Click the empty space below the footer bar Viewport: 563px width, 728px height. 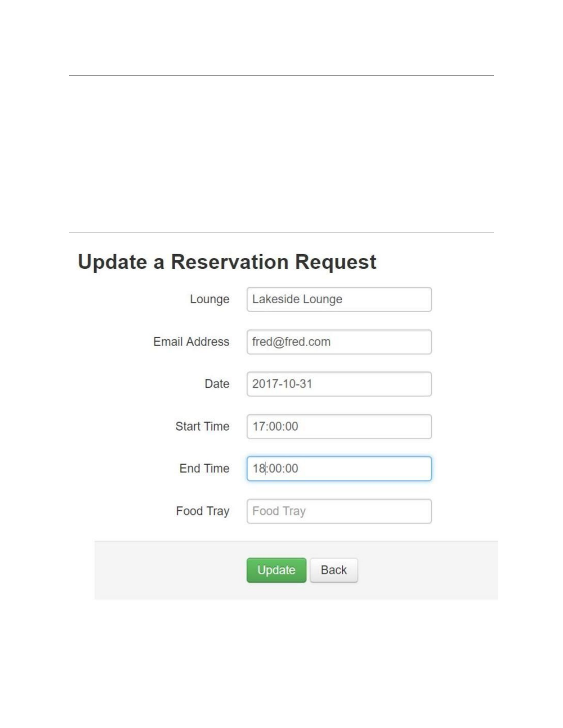(x=281, y=662)
